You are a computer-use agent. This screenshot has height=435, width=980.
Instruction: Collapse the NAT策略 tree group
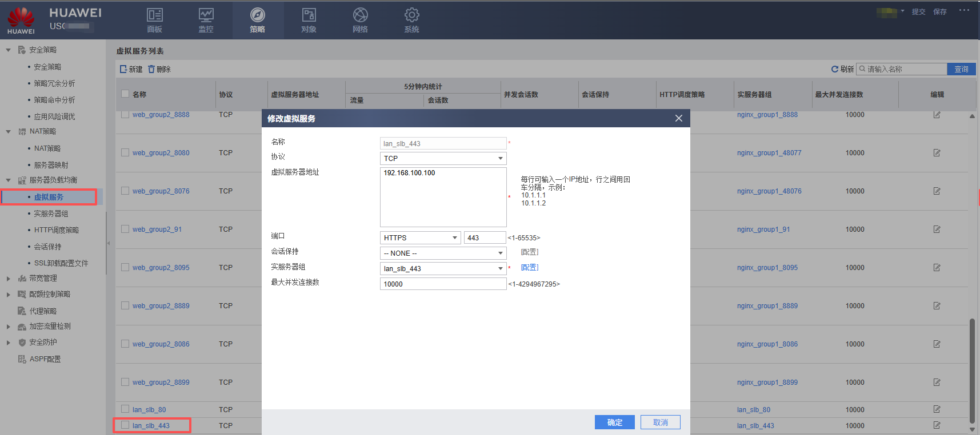[x=8, y=132]
